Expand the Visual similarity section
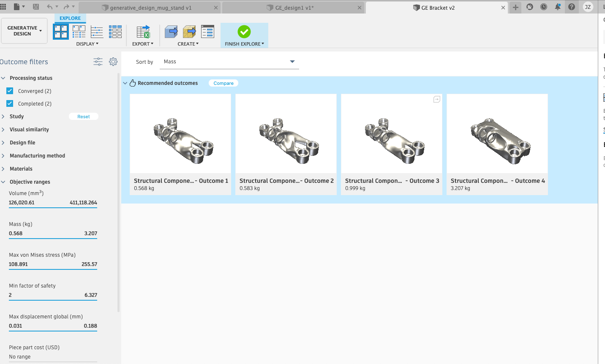 pos(3,130)
